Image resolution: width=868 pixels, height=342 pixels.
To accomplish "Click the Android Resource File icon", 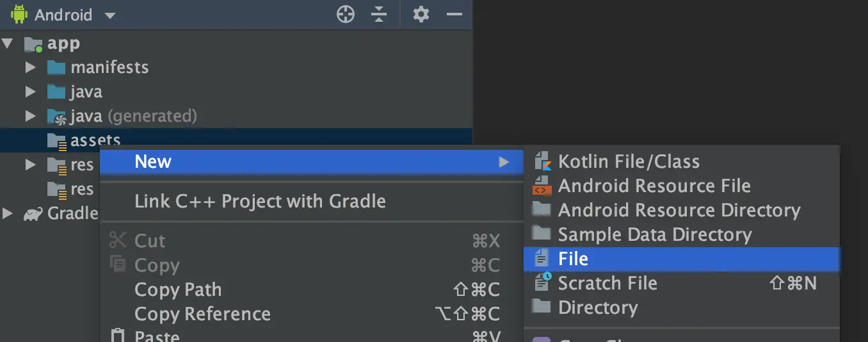I will 542,186.
